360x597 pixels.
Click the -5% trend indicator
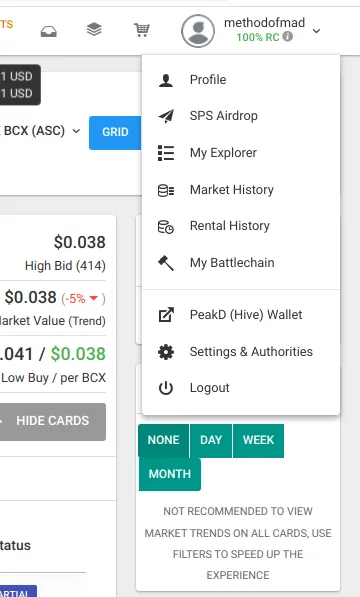point(83,299)
